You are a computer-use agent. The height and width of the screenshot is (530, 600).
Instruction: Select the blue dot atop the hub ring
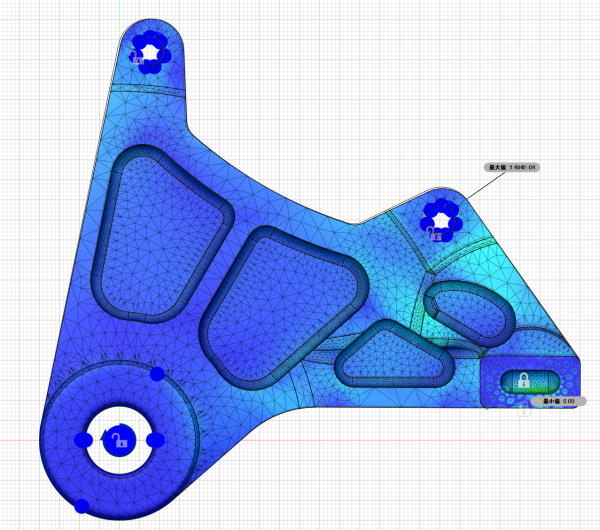(157, 374)
